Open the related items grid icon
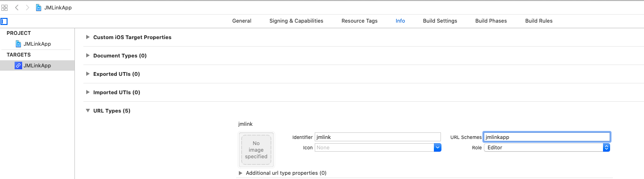This screenshot has width=644, height=179. click(x=5, y=8)
